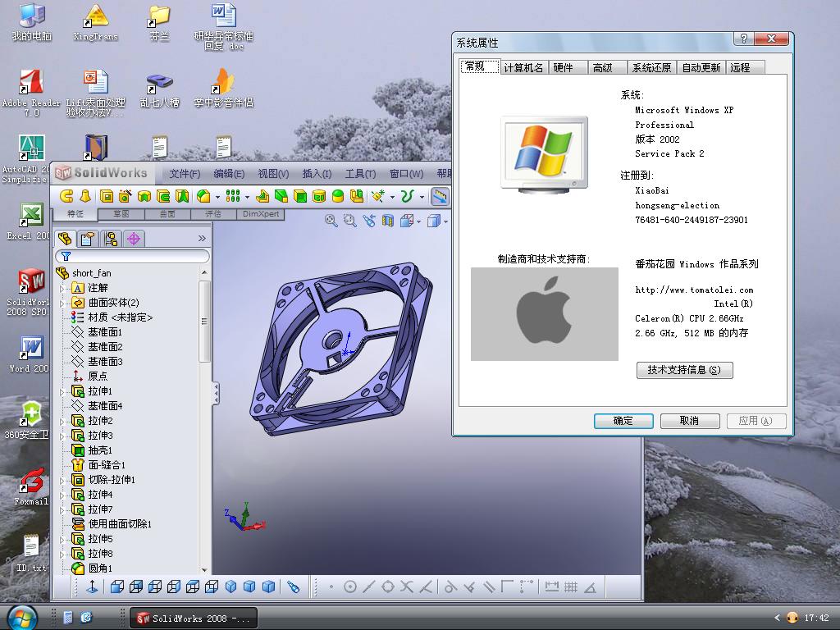Open the FeatureManager design tree tab
840x630 pixels.
tap(64, 239)
